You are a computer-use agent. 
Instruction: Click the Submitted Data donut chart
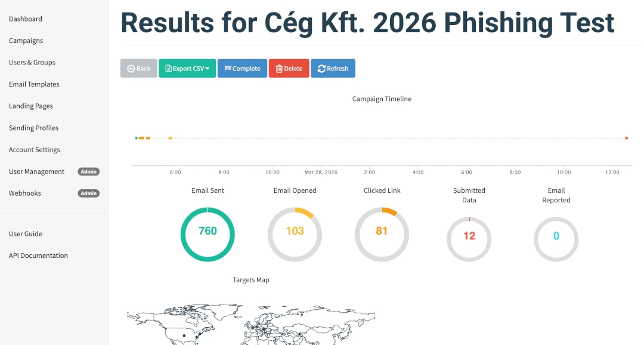coord(469,239)
